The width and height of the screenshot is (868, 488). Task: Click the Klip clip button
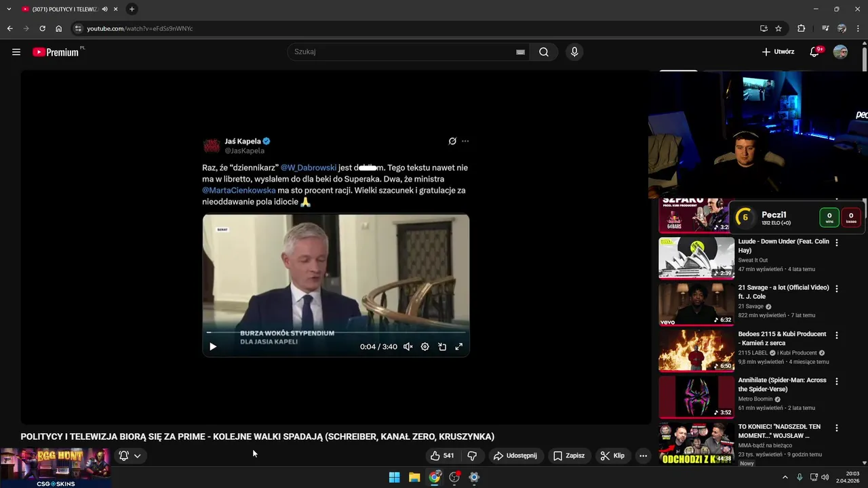(x=612, y=455)
